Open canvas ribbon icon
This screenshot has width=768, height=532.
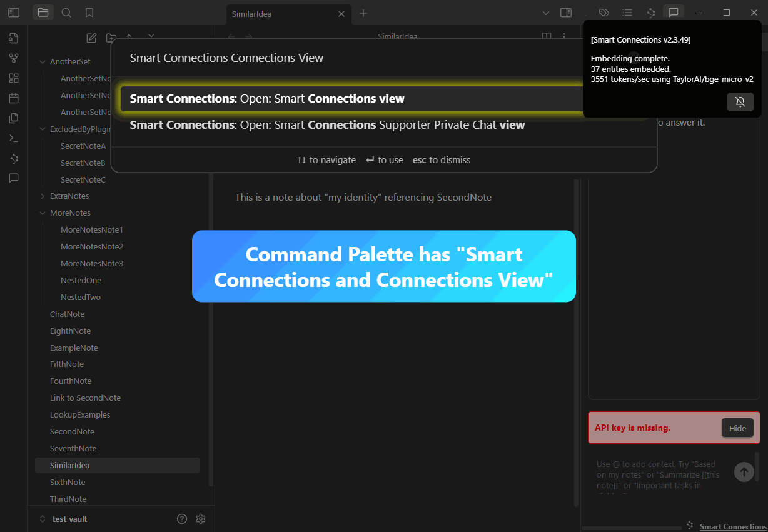tap(14, 78)
